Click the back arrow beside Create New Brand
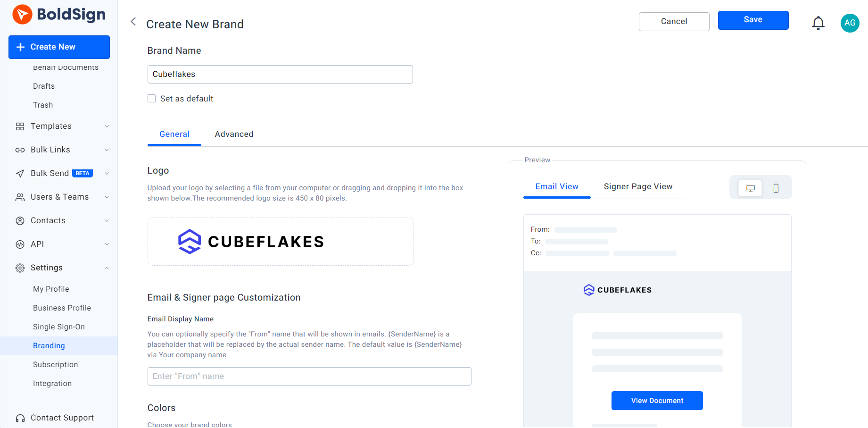The image size is (868, 428). pyautogui.click(x=133, y=22)
